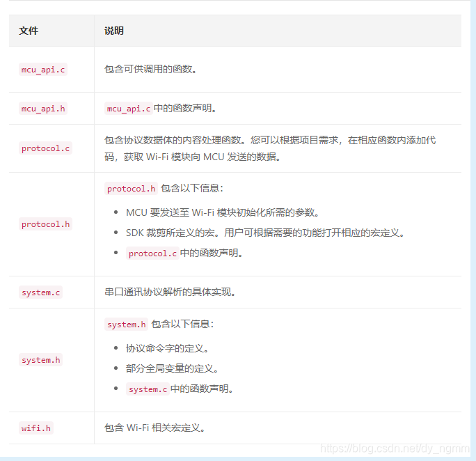Select wifi.h in the file column
476x461 pixels.
pyautogui.click(x=36, y=428)
